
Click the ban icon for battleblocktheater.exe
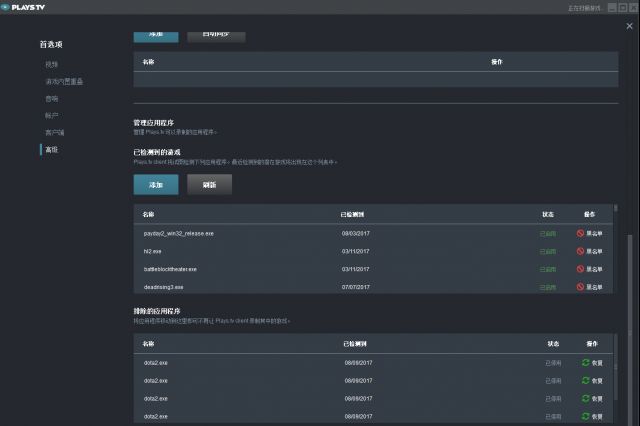580,269
